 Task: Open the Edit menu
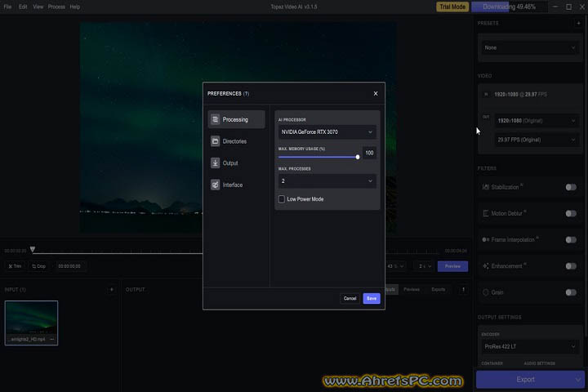(23, 7)
